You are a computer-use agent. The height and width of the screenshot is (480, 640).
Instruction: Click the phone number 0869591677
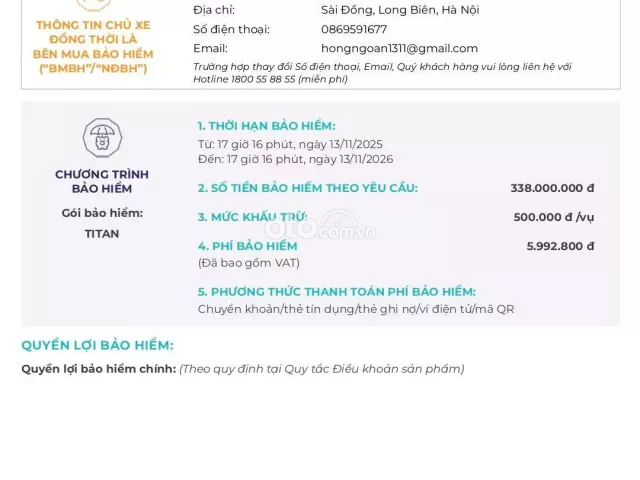pos(354,29)
